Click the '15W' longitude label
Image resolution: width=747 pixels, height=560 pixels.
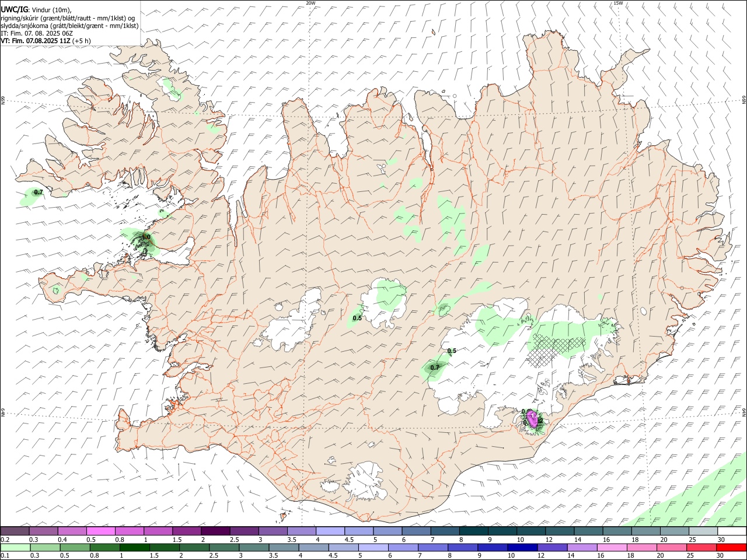tap(618, 3)
